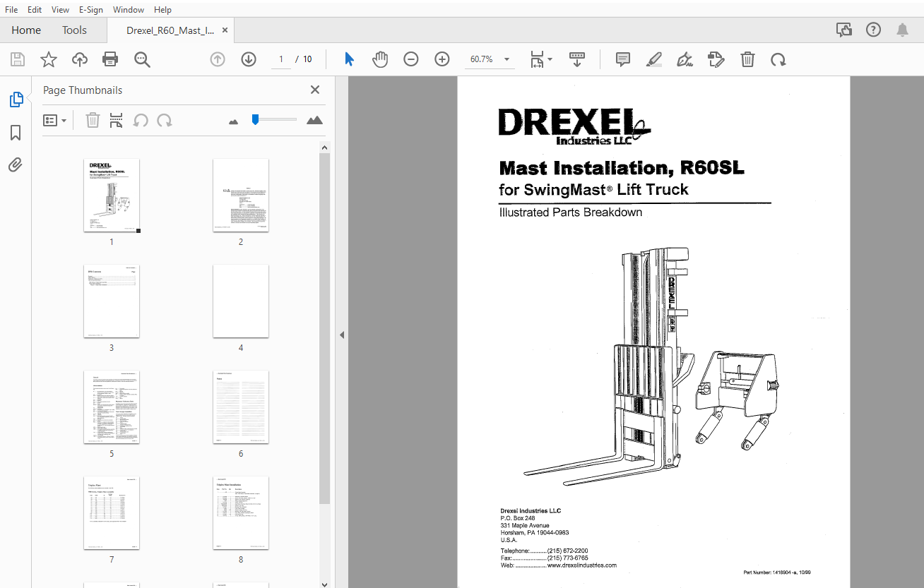Select page 2 thumbnail
Screen dimensions: 924x588
pyautogui.click(x=241, y=196)
